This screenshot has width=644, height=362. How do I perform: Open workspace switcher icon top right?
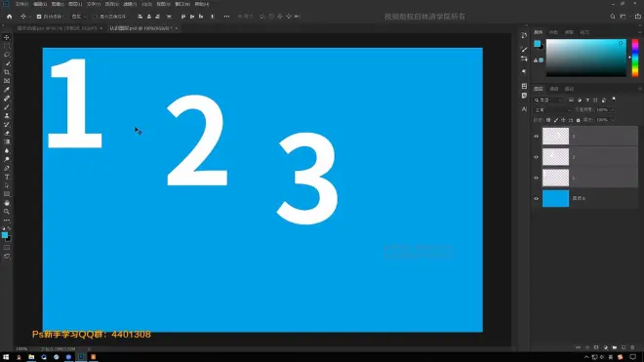(624, 17)
